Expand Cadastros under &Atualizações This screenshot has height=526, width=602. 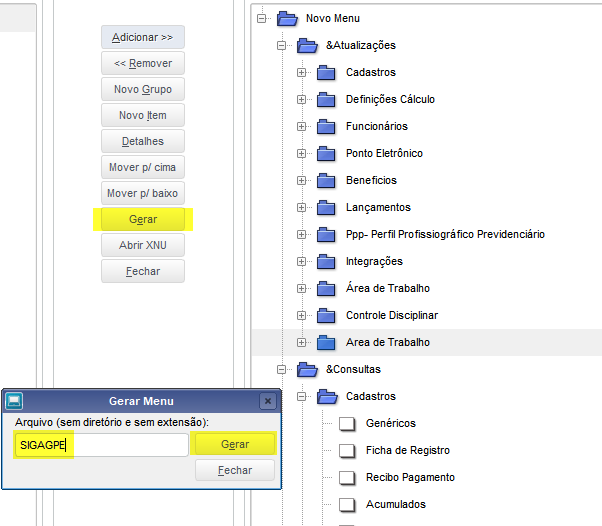click(x=301, y=73)
